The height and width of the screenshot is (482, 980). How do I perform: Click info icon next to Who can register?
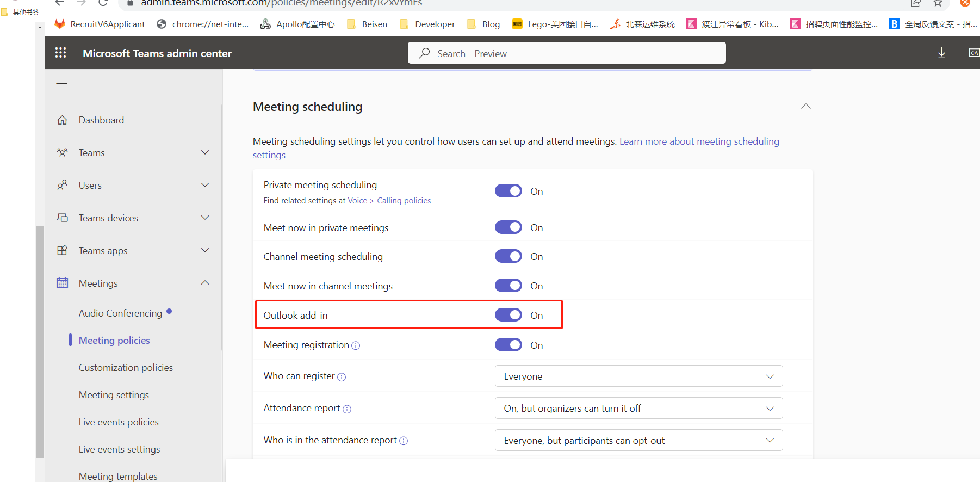342,377
